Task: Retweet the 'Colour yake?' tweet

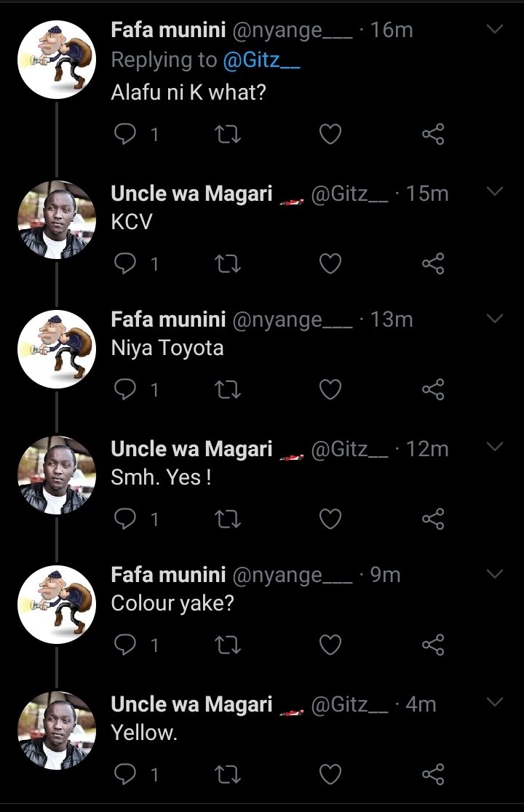Action: 227,645
